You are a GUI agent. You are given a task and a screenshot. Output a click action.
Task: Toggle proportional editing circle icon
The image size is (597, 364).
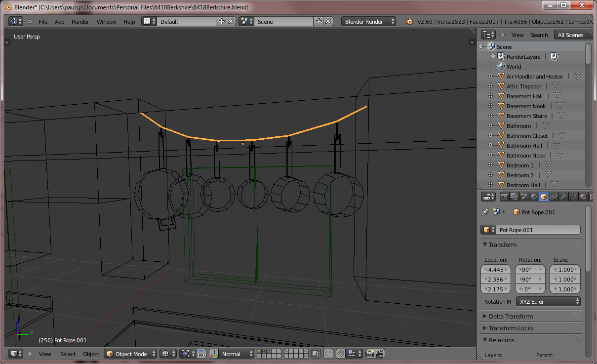[x=328, y=354]
